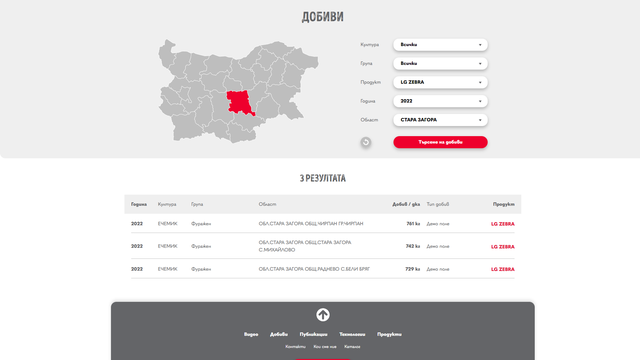Click the ОБЩ.ЧИРПАН ГР.ЧИРПАН location cell
This screenshot has width=640, height=360.
pyautogui.click(x=311, y=224)
